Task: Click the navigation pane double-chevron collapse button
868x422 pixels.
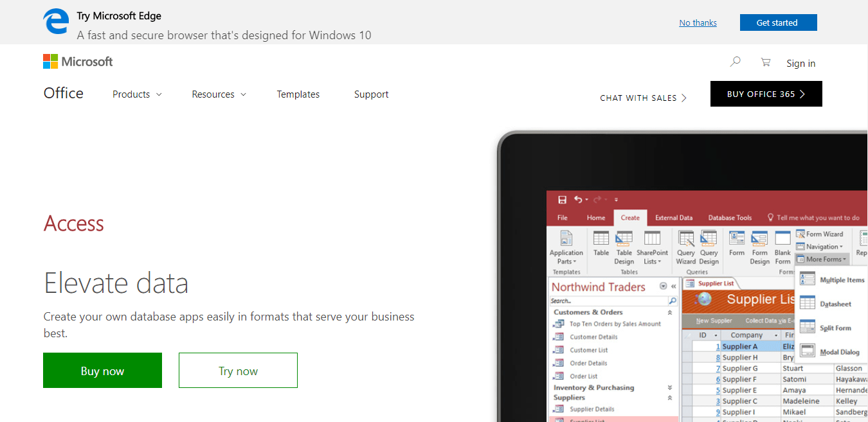Action: [674, 286]
